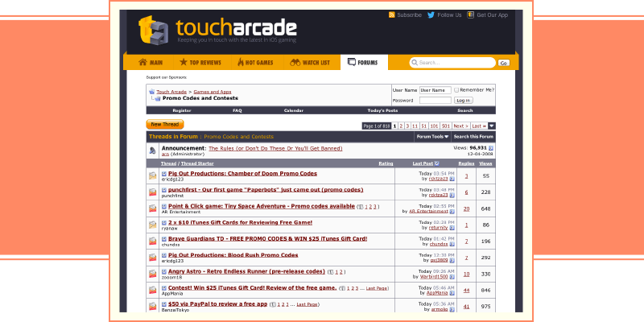Open The Rules announcement link
This screenshot has height=322, width=644.
[x=275, y=148]
